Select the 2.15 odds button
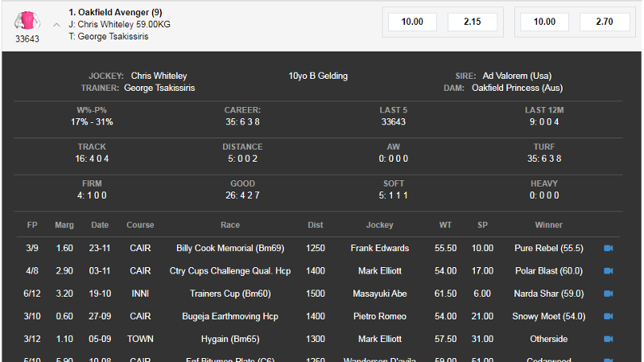 tap(473, 22)
